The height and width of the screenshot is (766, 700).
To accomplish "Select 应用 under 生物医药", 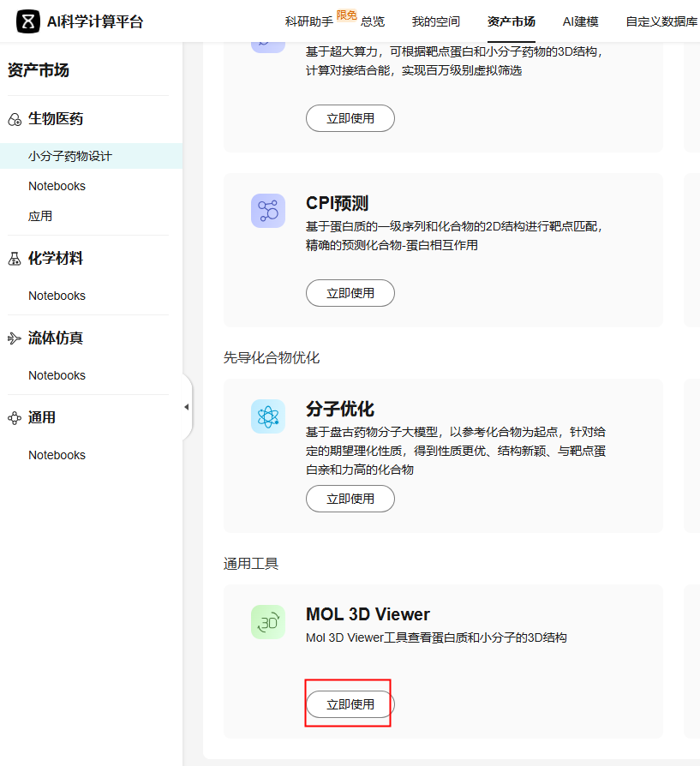I will [x=40, y=216].
